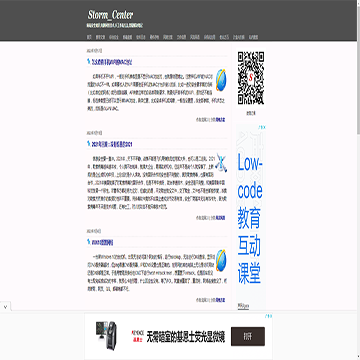The width and height of the screenshot is (360, 360).
Task: Click the AdChoices info icon on the Low-code sidebar ad
Action: [x=260, y=127]
